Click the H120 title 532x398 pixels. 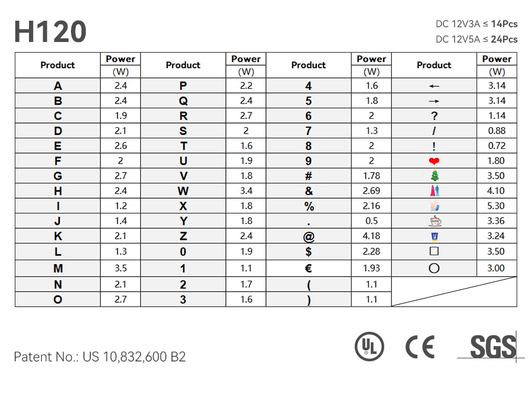50,31
